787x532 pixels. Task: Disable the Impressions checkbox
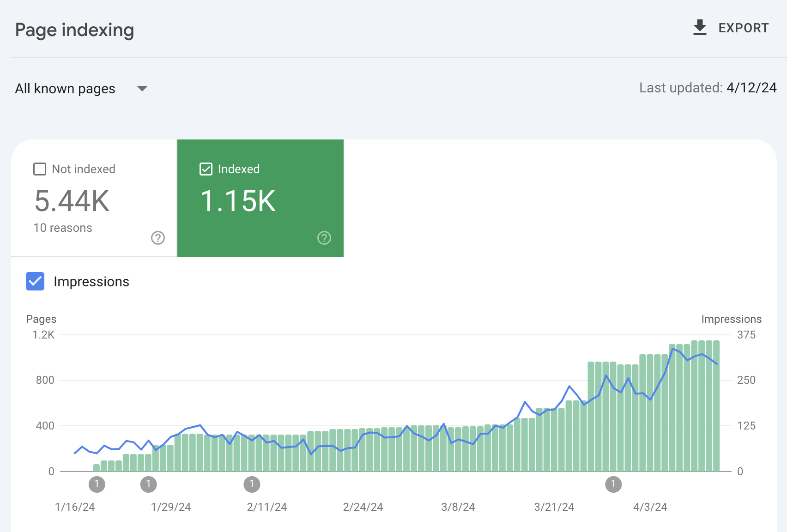35,281
